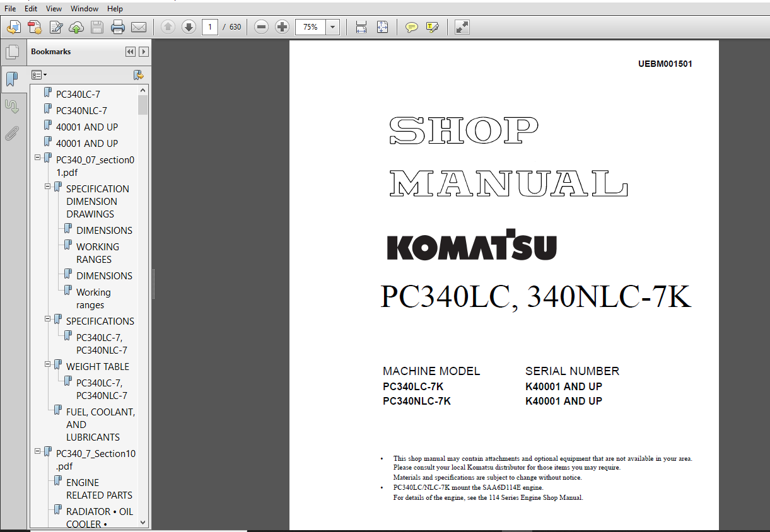Screen dimensions: 770x532
Task: Click the UEBM001501 document code text
Action: pos(665,64)
